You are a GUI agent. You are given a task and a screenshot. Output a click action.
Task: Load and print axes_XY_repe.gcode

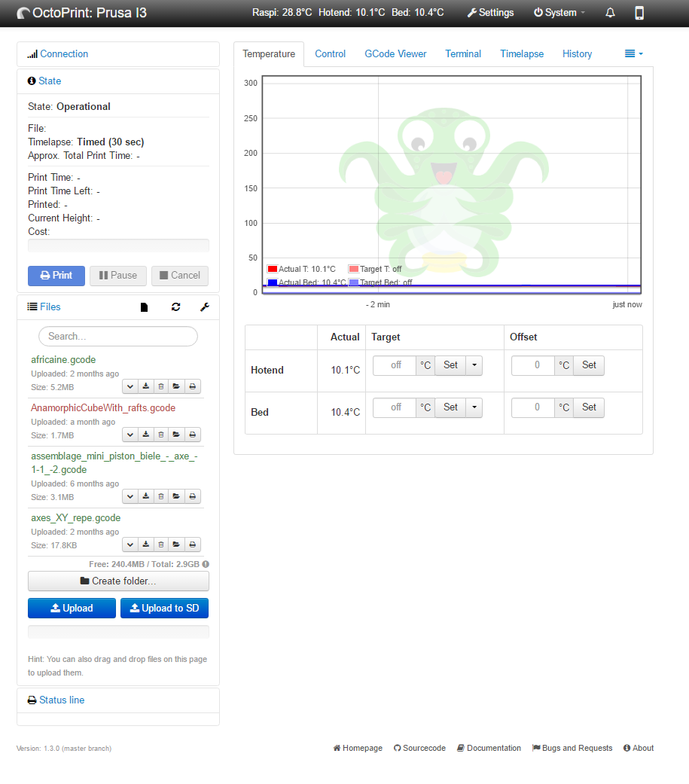point(193,545)
